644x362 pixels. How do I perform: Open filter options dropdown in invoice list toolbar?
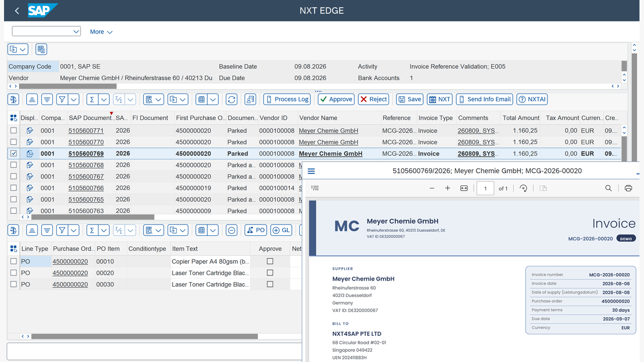(73, 100)
